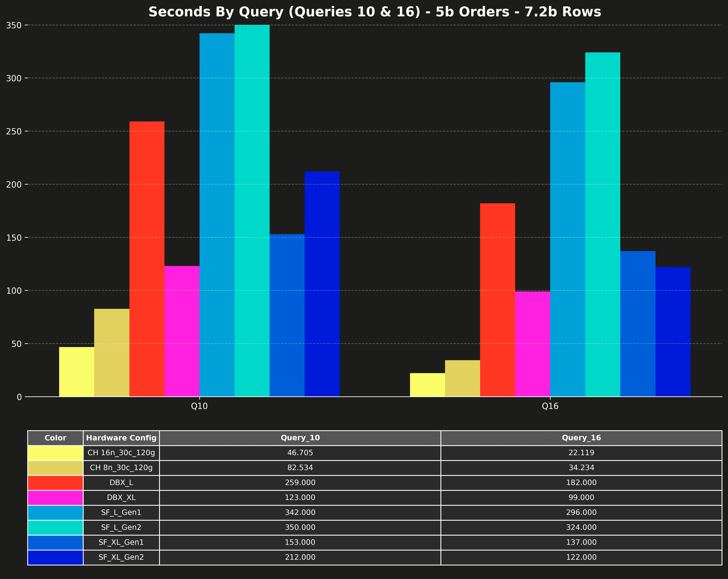
Task: Click the magenta DBX_XL color swatch
Action: 55,498
